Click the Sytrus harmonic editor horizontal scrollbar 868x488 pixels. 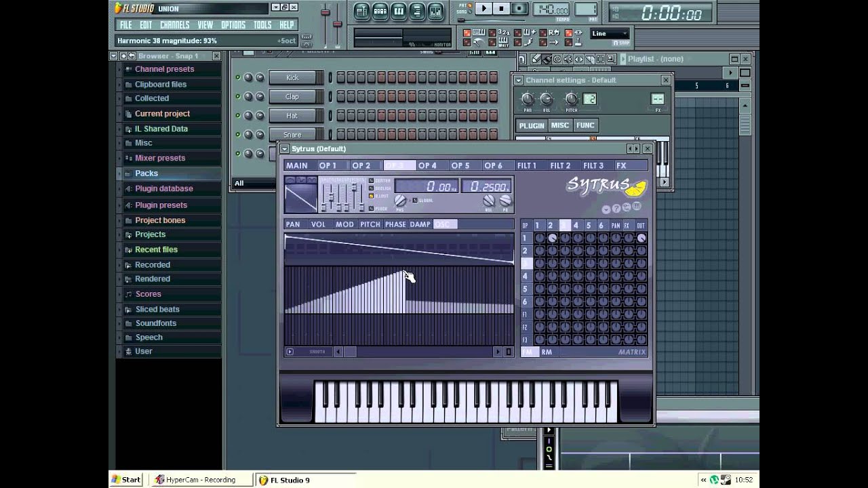point(418,352)
